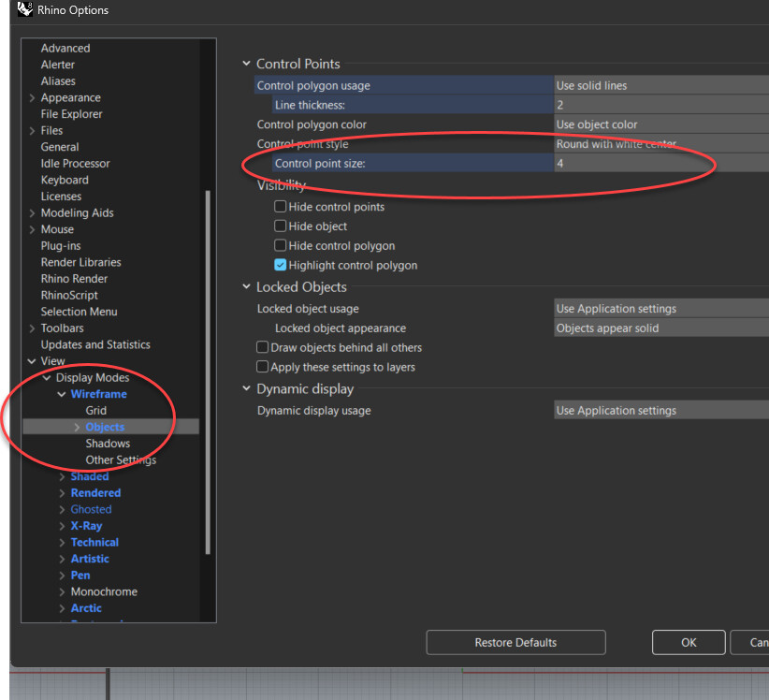Collapse the Dynamic display section
This screenshot has width=769, height=700.
pyautogui.click(x=246, y=389)
